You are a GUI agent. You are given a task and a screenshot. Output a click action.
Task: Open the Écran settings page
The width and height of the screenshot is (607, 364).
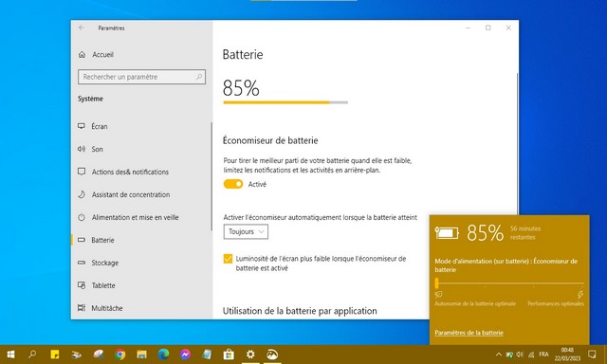93,126
